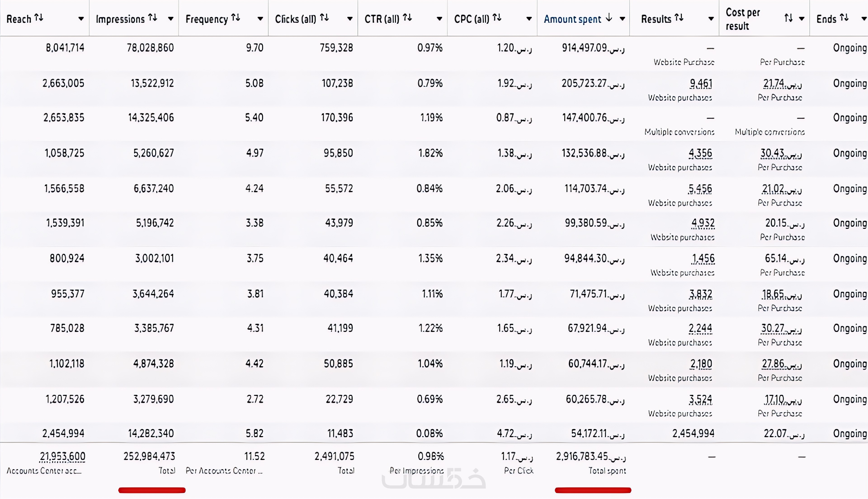Viewport: 868px width, 499px height.
Task: Click the Ends column header label
Action: point(826,19)
